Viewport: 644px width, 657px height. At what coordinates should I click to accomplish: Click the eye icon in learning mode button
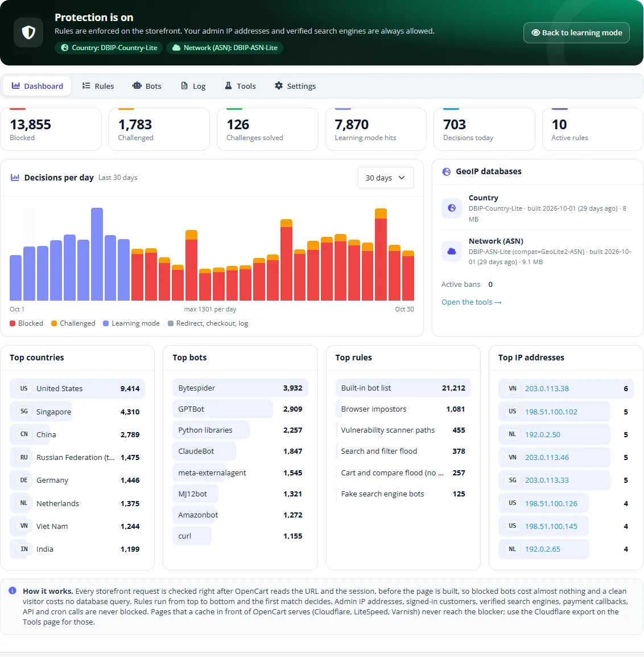[535, 32]
